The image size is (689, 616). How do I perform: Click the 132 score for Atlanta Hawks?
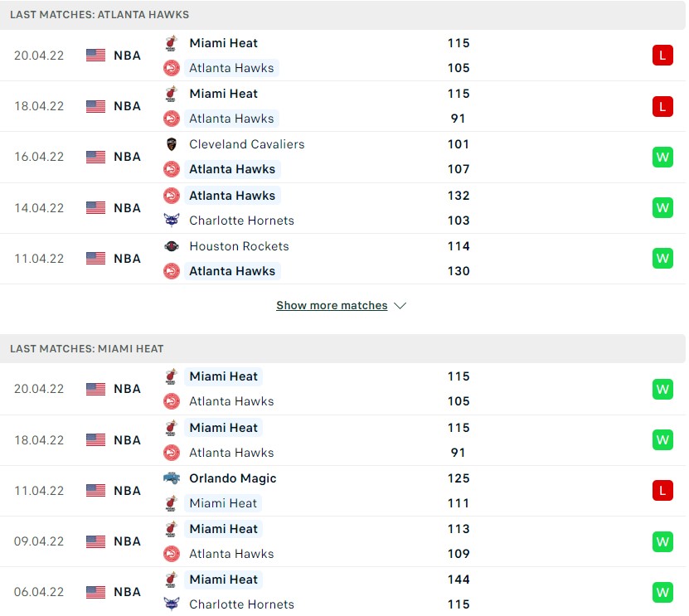pos(458,196)
